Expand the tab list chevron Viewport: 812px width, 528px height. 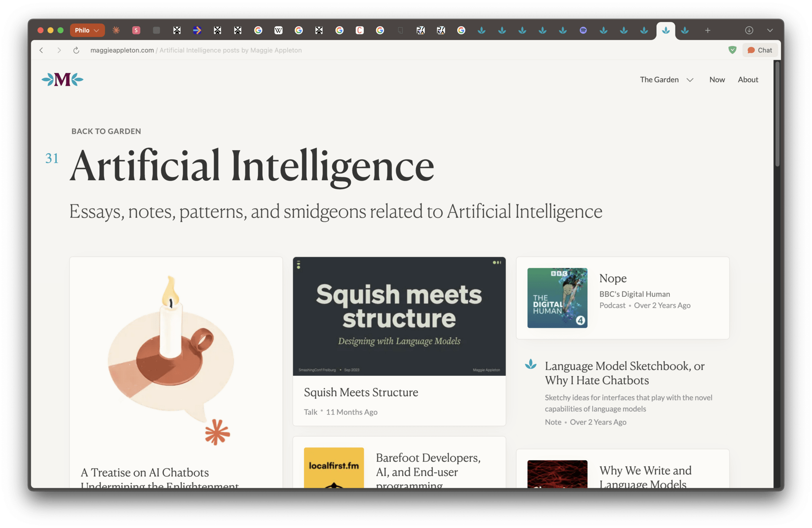pyautogui.click(x=770, y=30)
